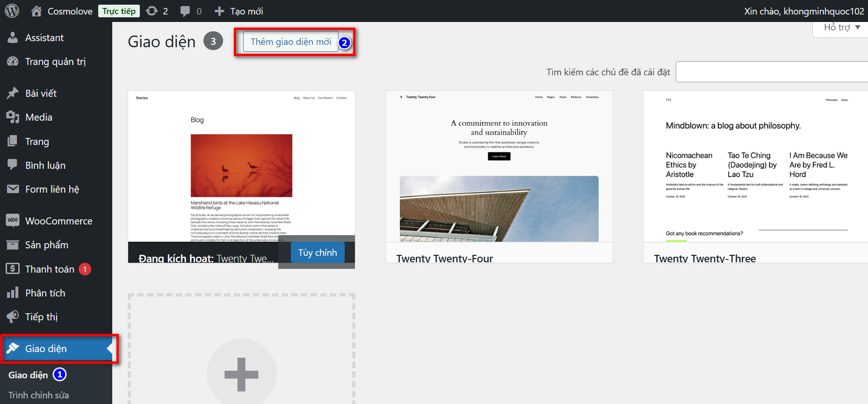Image resolution: width=868 pixels, height=404 pixels.
Task: Select the Twenty Twenty-Four theme thumbnail
Action: click(499, 166)
